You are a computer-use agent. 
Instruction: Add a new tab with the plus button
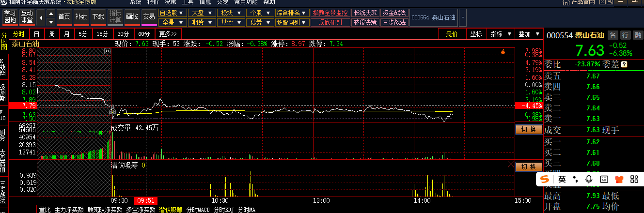point(462,17)
